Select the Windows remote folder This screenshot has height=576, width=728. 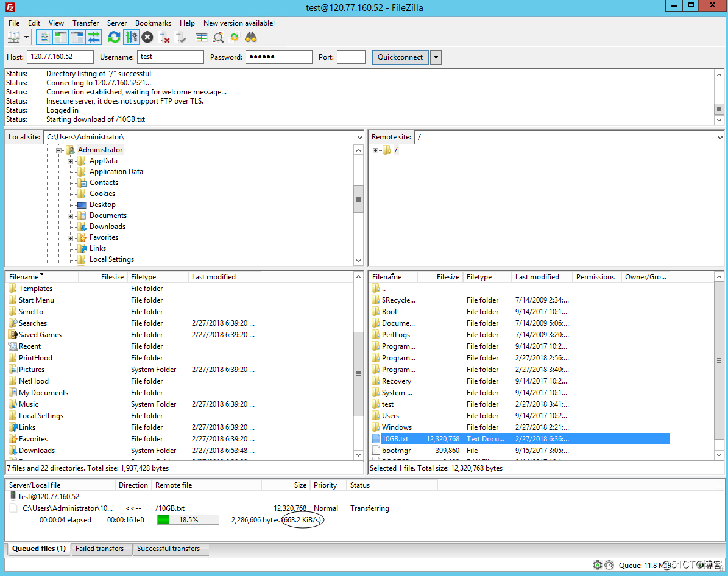[520, 427]
